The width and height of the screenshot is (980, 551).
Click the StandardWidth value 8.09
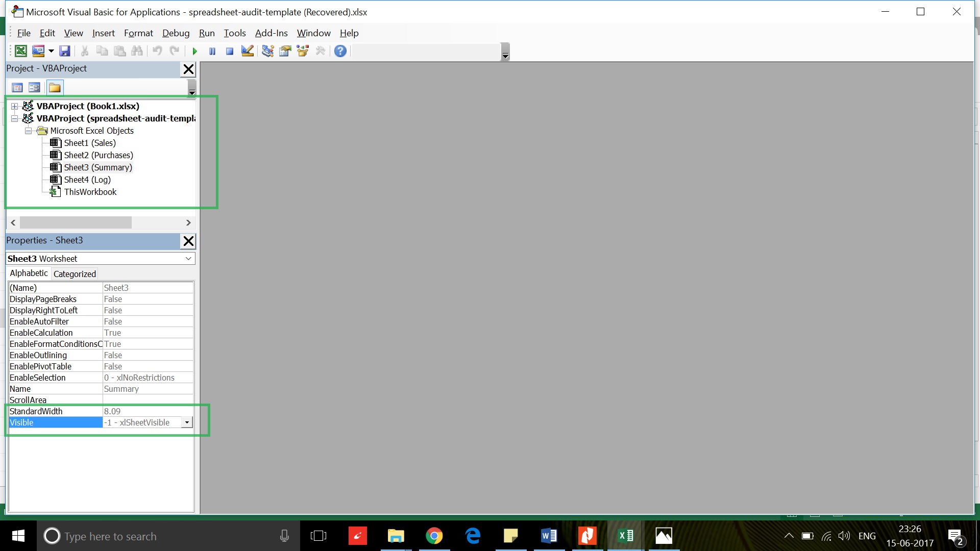click(x=148, y=411)
